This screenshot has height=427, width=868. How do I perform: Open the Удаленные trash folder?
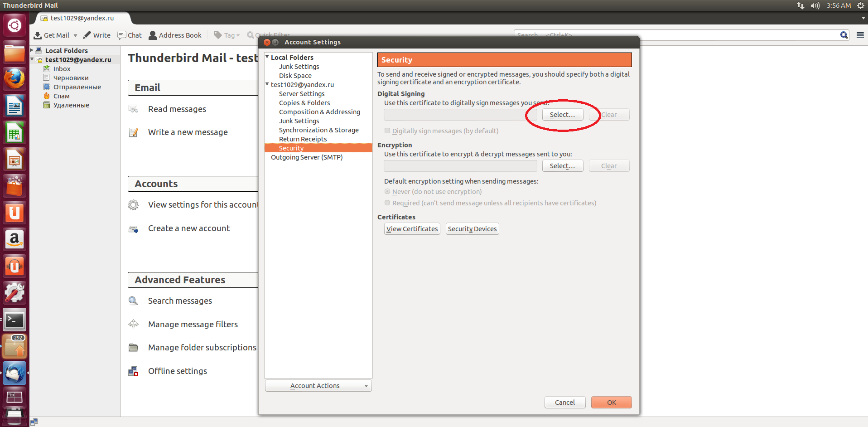point(71,105)
